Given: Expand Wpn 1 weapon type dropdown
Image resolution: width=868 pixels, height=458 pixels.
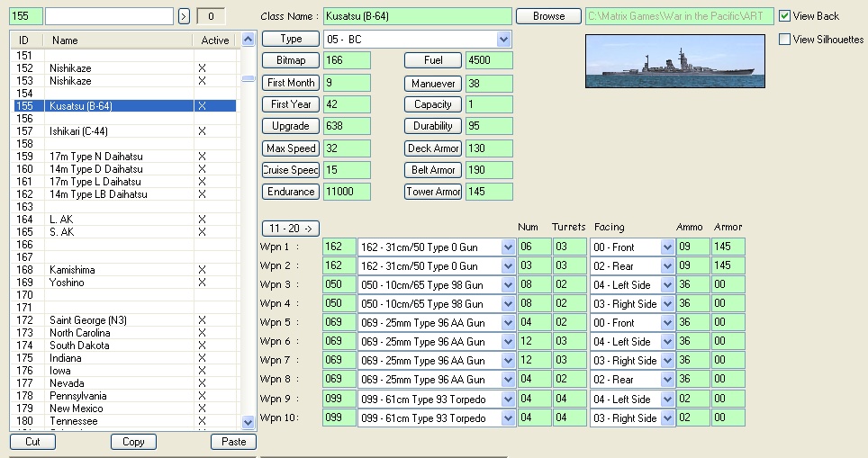Looking at the screenshot, I should coord(508,247).
